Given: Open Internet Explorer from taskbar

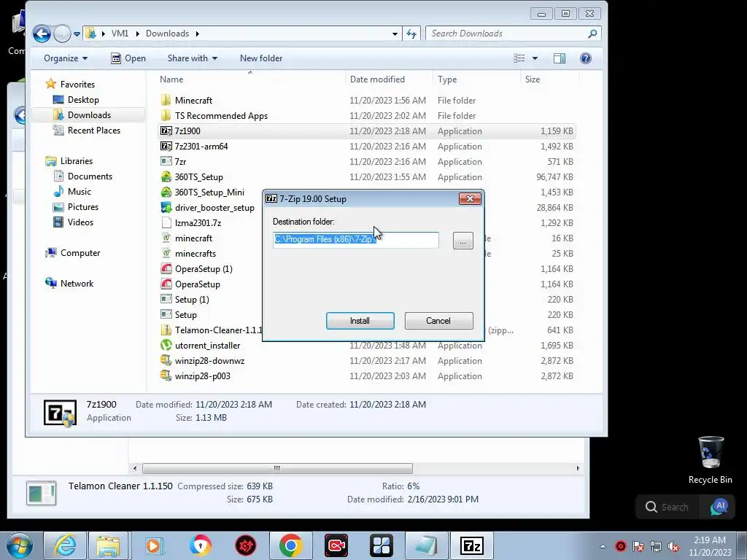Looking at the screenshot, I should pos(65,545).
